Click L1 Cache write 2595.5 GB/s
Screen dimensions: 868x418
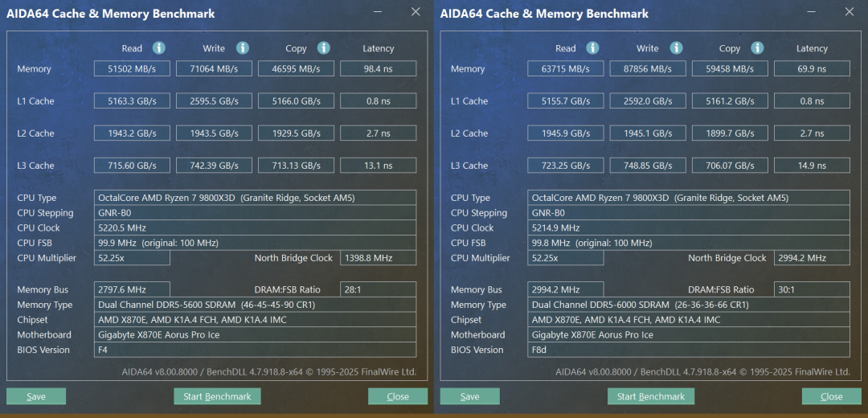click(x=214, y=100)
